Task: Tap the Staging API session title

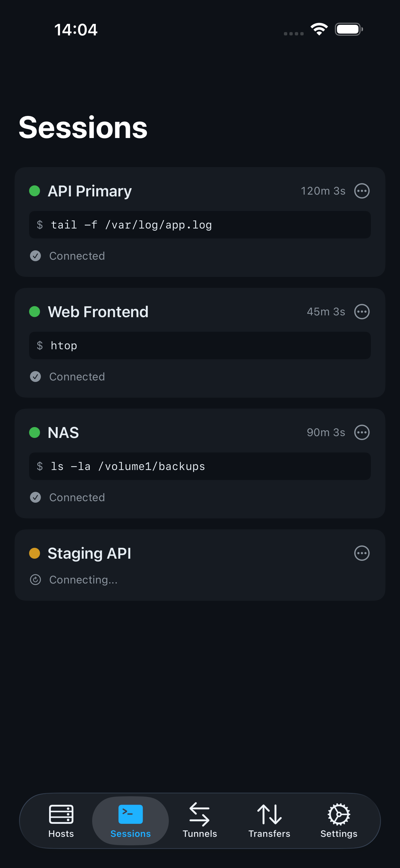Action: [x=89, y=553]
